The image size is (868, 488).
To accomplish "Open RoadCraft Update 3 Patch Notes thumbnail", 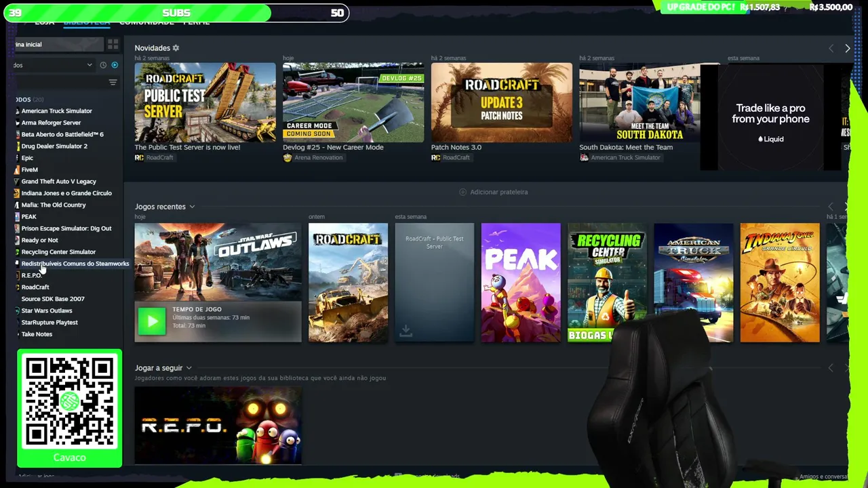I will point(501,102).
